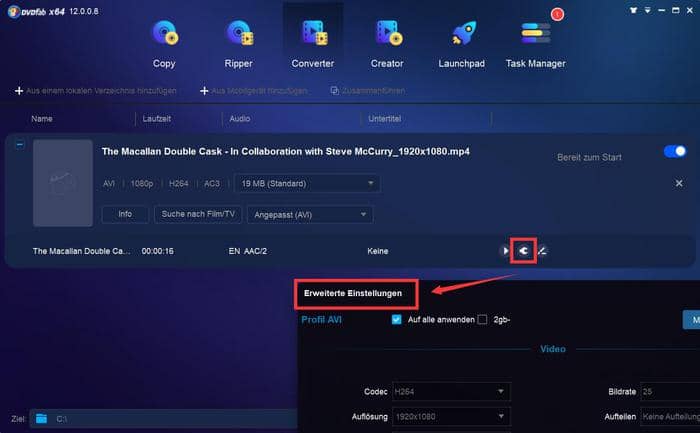700x433 pixels.
Task: Enable the 2gb- checkbox
Action: (x=482, y=320)
